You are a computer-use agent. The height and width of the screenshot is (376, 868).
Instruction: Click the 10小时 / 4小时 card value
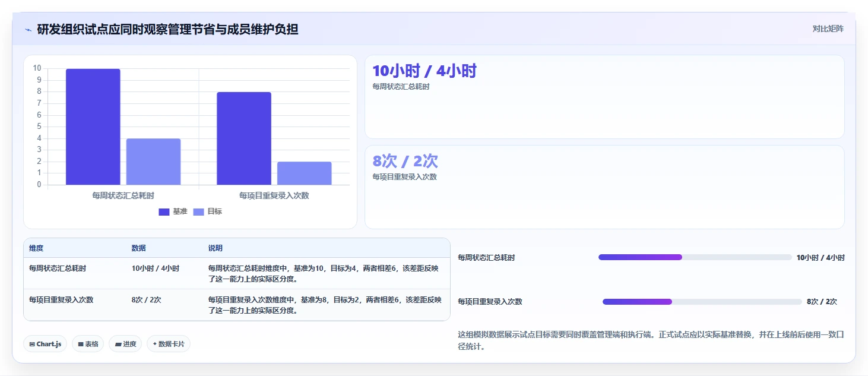(x=425, y=71)
